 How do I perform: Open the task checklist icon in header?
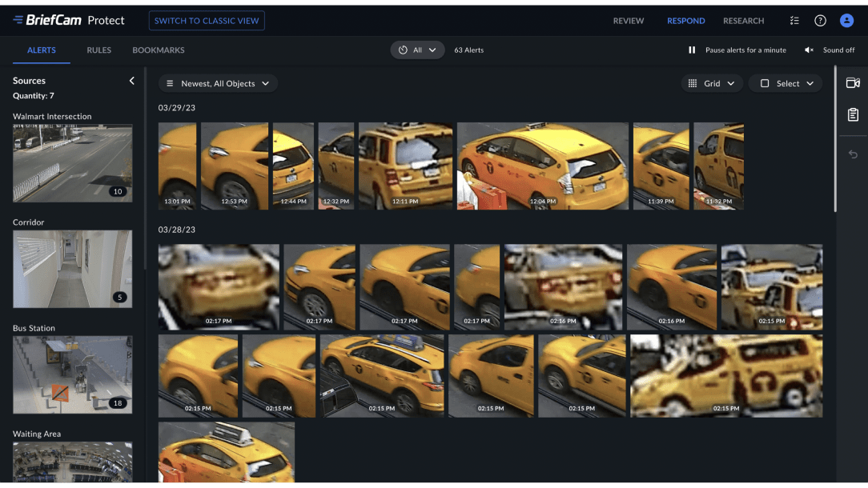[794, 21]
